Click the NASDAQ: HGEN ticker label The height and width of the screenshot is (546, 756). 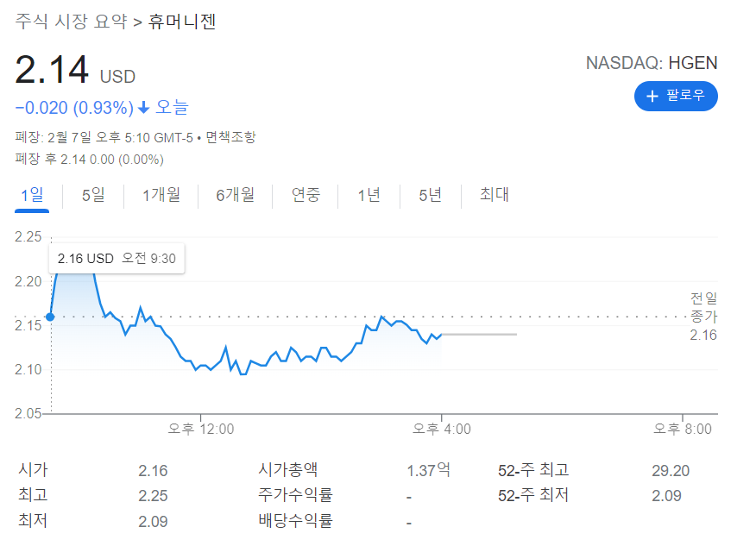tap(652, 63)
